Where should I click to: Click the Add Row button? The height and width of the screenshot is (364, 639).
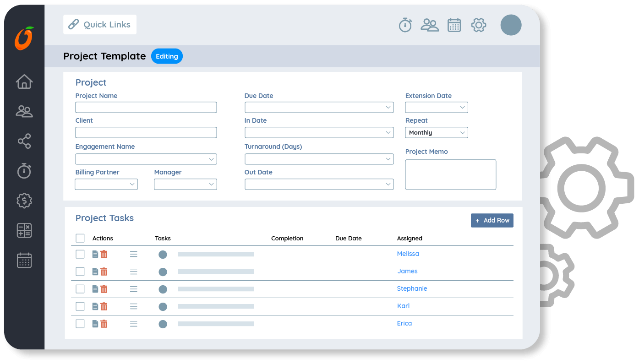(x=492, y=220)
